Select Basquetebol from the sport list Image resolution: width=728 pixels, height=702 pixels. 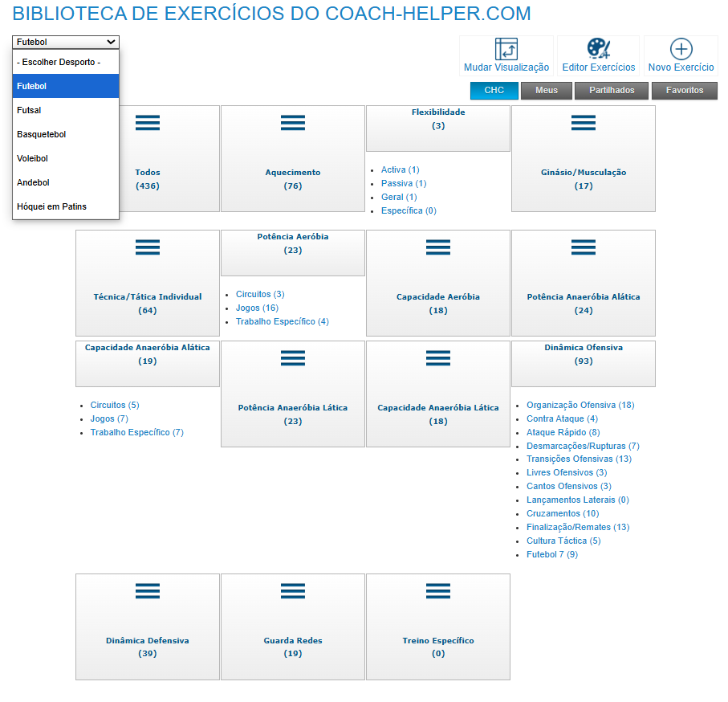pos(66,134)
